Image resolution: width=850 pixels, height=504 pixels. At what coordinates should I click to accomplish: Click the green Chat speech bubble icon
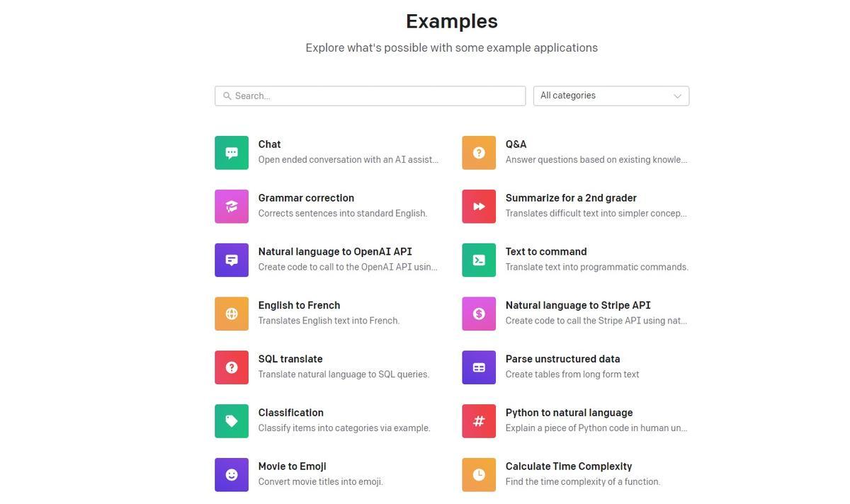[232, 153]
